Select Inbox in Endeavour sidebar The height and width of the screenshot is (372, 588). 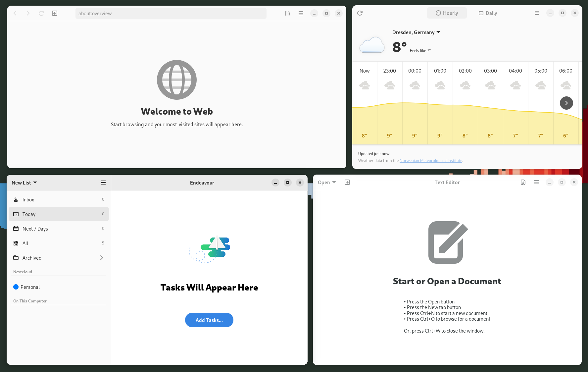pos(59,199)
